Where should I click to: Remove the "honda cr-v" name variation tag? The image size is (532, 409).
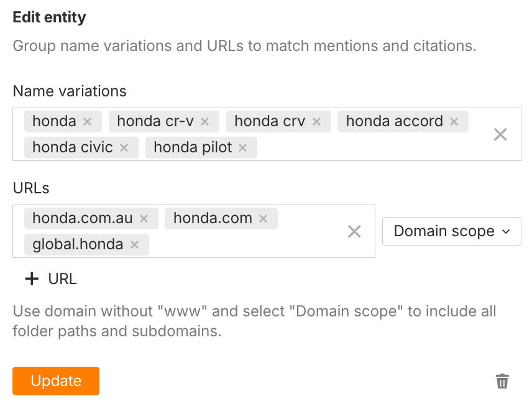tap(204, 121)
